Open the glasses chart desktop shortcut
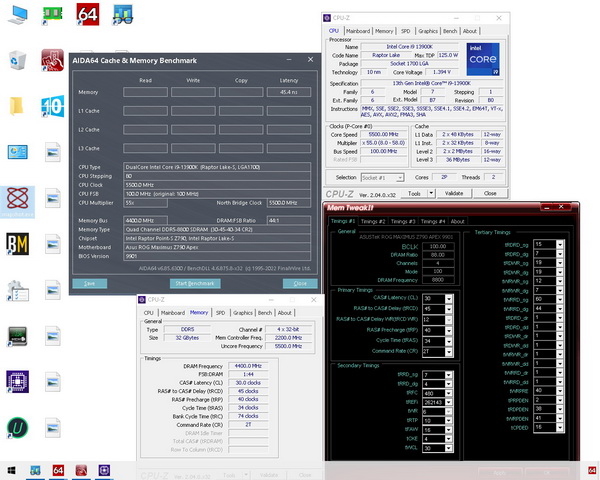The image size is (600, 480). coord(123,15)
